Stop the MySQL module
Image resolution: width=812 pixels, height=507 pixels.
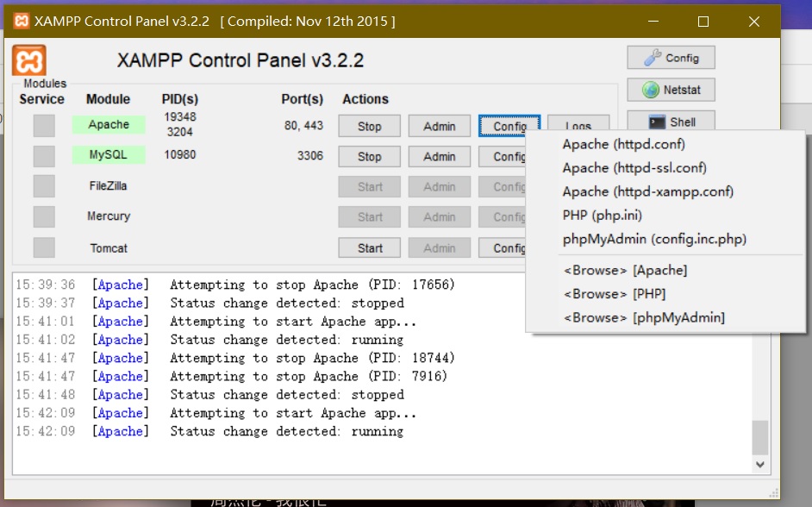[369, 156]
